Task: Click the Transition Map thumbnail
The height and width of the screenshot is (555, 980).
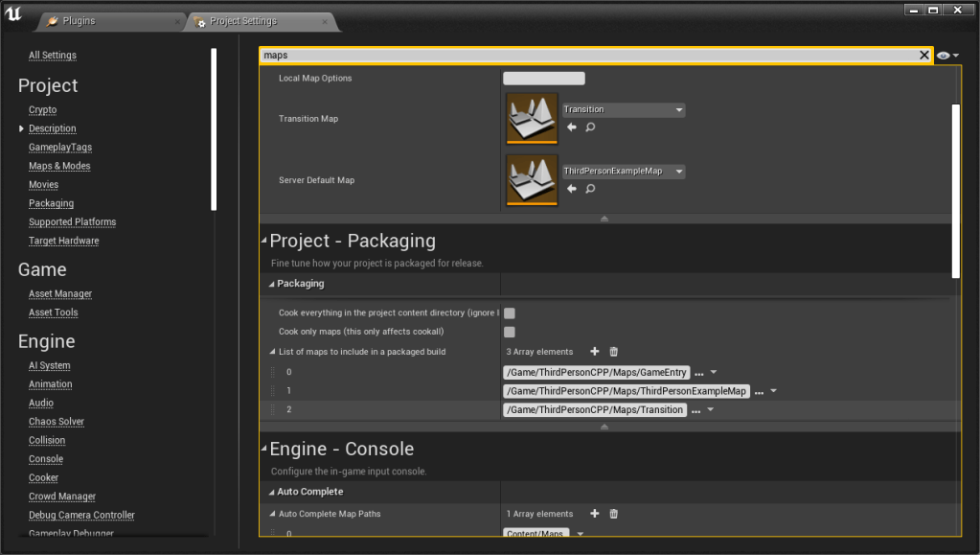Action: click(x=532, y=118)
